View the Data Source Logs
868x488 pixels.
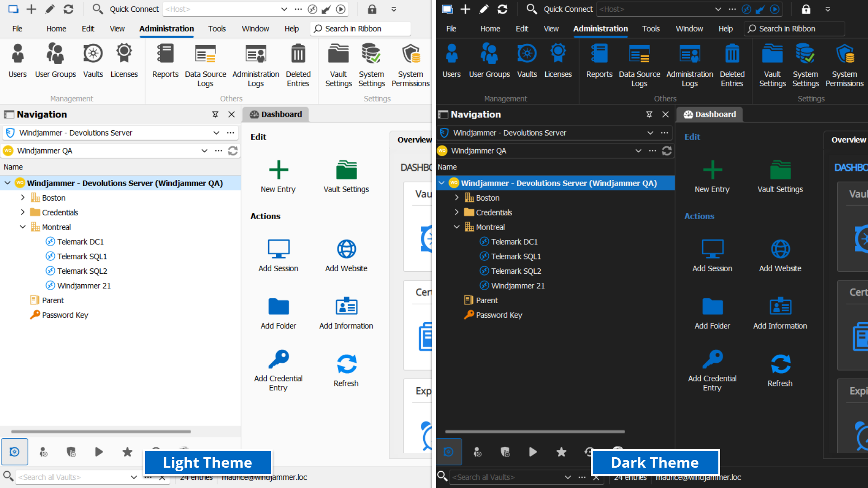206,63
